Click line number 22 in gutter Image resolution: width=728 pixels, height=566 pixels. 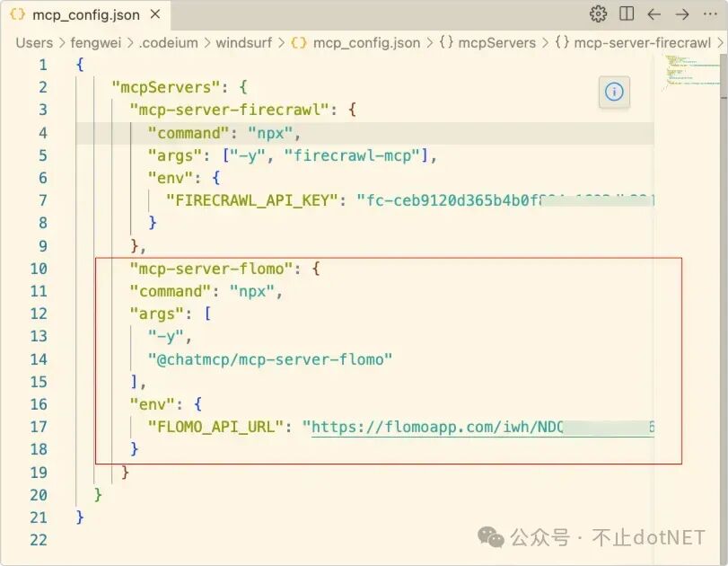pyautogui.click(x=39, y=540)
